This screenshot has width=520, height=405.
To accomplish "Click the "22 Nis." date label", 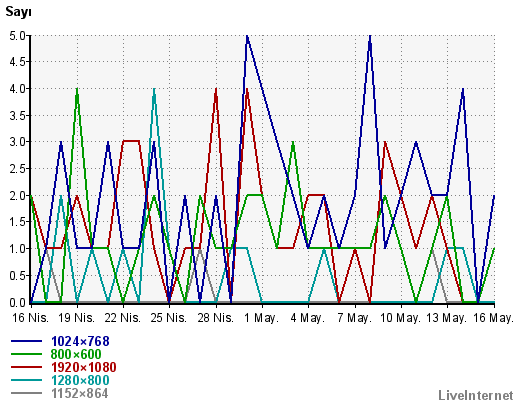I will (123, 318).
